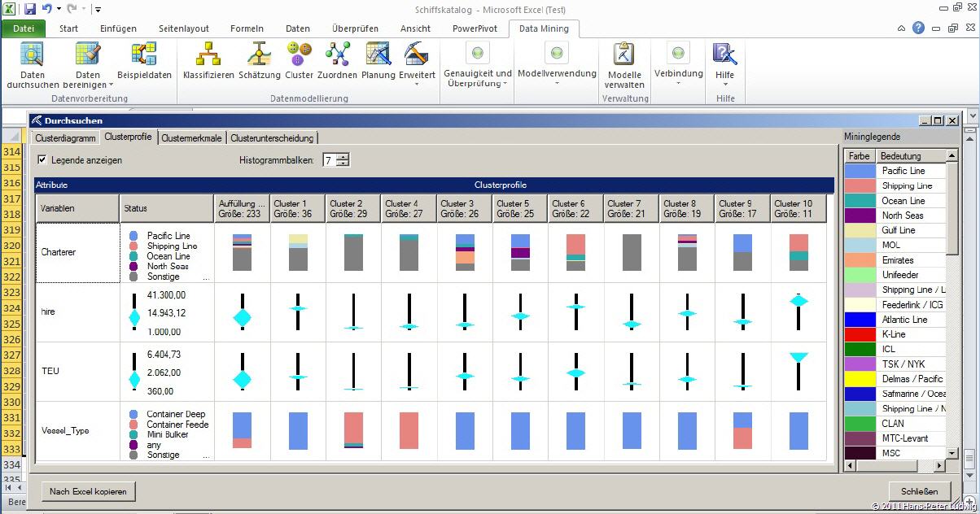Click the Status column header

pos(167,208)
